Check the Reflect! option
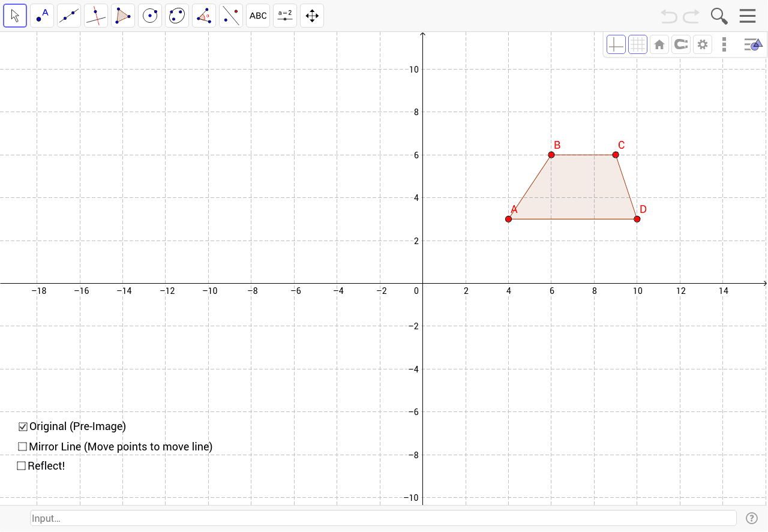768x532 pixels. [21, 465]
